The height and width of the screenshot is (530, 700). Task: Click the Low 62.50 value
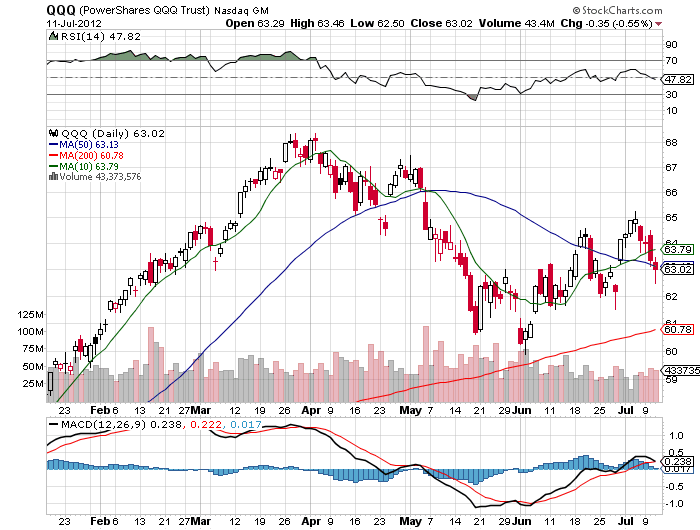click(x=391, y=23)
